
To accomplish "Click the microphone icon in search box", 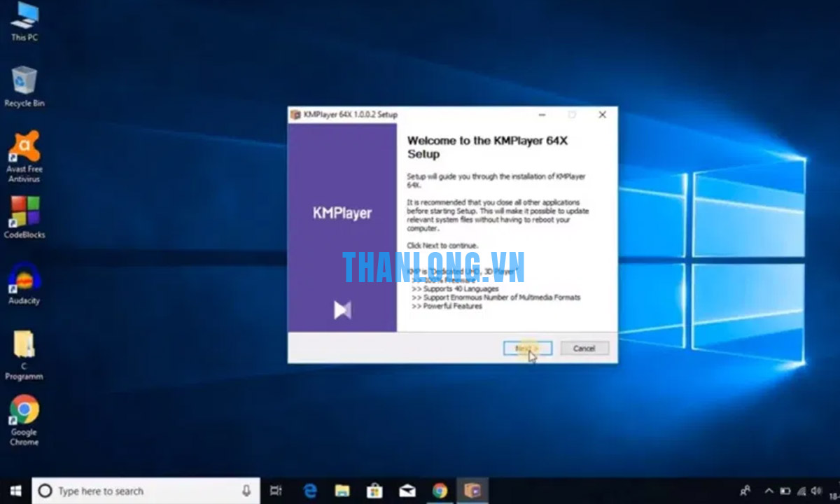I will 246,491.
